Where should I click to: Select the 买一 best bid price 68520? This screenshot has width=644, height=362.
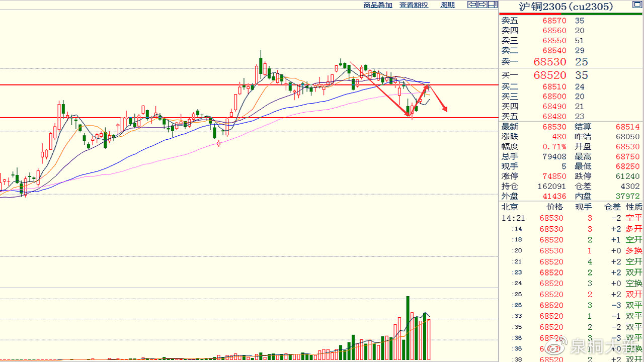tap(550, 75)
